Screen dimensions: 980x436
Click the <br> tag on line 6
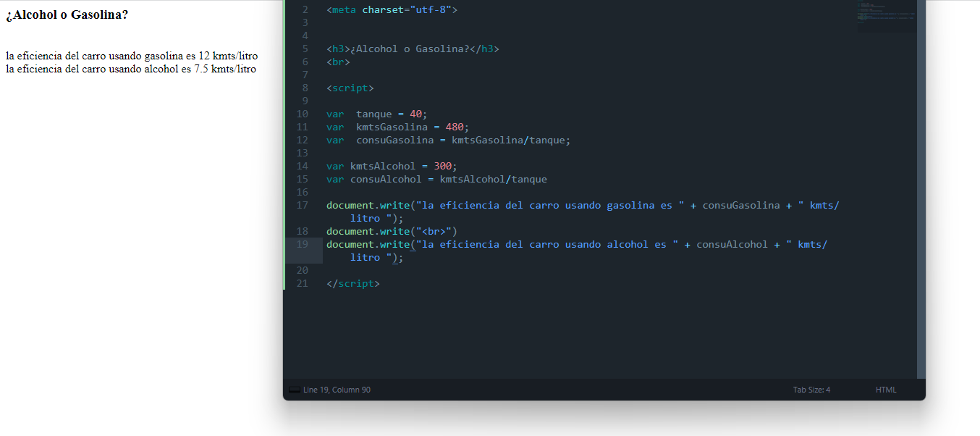(x=338, y=62)
